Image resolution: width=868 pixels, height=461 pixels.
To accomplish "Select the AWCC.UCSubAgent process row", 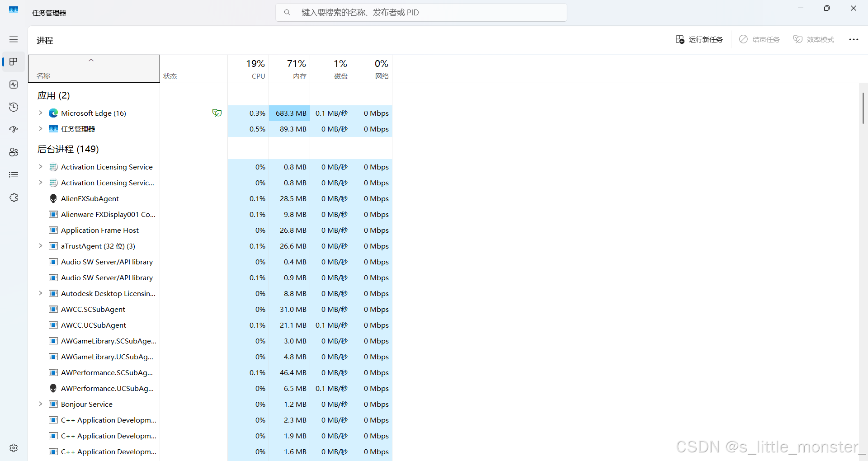I will [210, 325].
